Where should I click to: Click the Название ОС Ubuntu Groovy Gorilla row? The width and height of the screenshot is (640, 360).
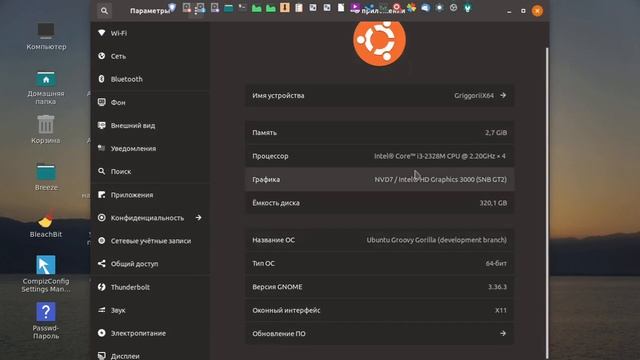click(379, 240)
